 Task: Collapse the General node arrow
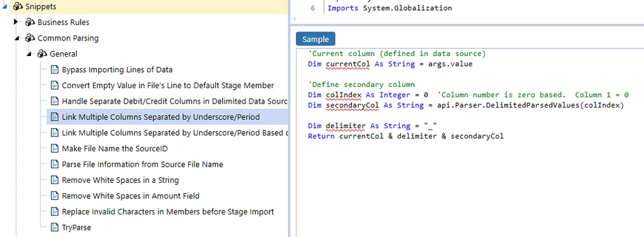coord(29,54)
